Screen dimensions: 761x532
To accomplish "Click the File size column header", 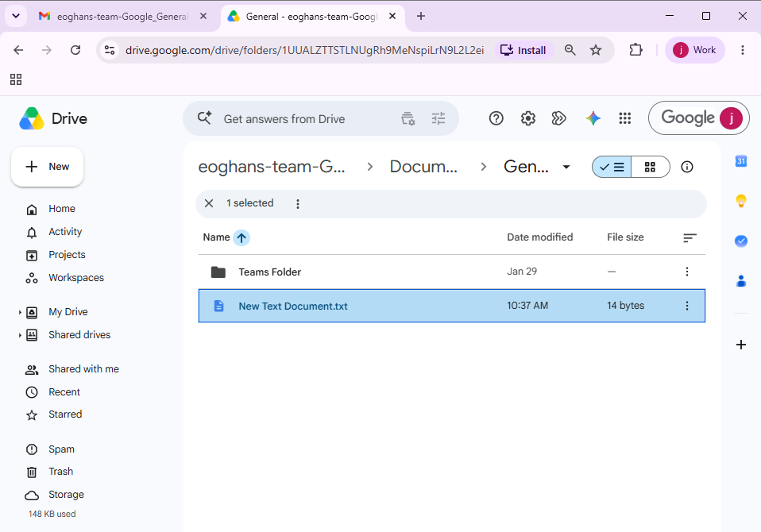I will (x=625, y=237).
